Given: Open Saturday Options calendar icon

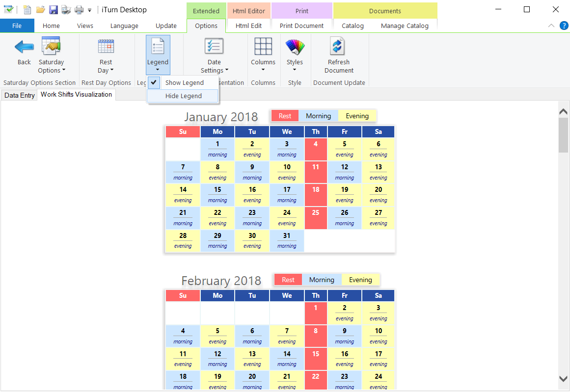Looking at the screenshot, I should point(51,47).
